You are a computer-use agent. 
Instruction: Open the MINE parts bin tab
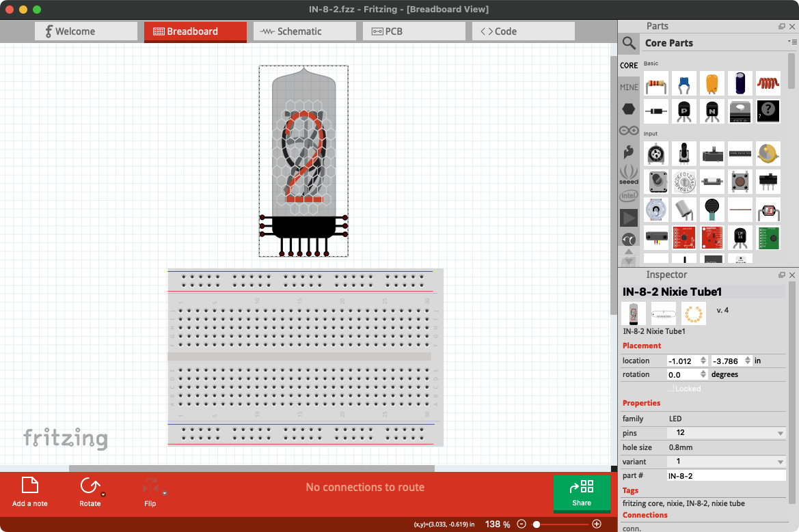point(629,87)
